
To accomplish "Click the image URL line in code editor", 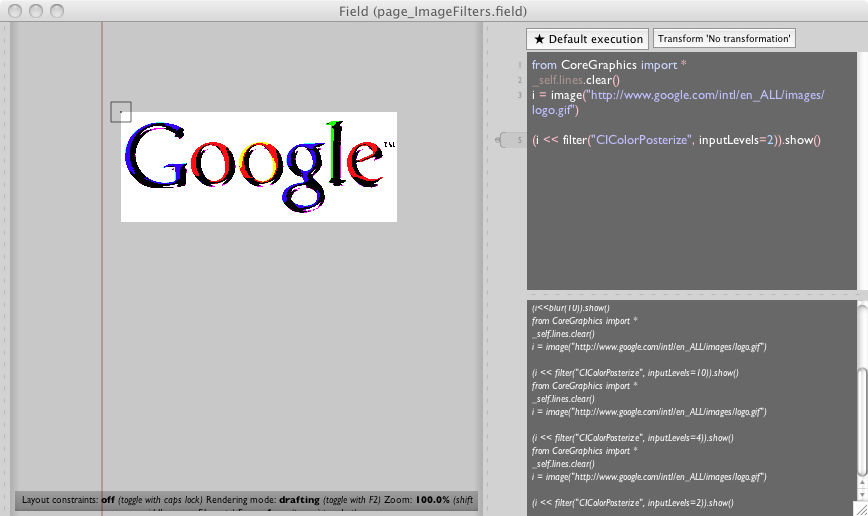I will (x=678, y=96).
